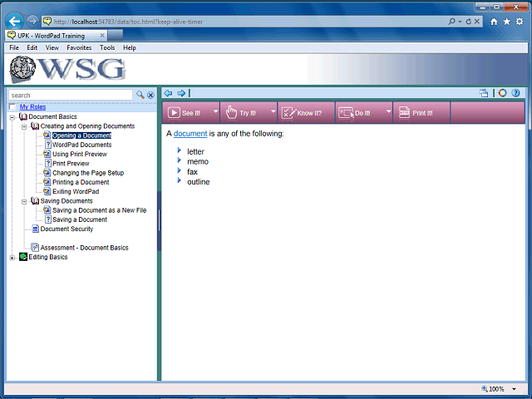Click the Try It! button
532x399 pixels.
coord(245,112)
